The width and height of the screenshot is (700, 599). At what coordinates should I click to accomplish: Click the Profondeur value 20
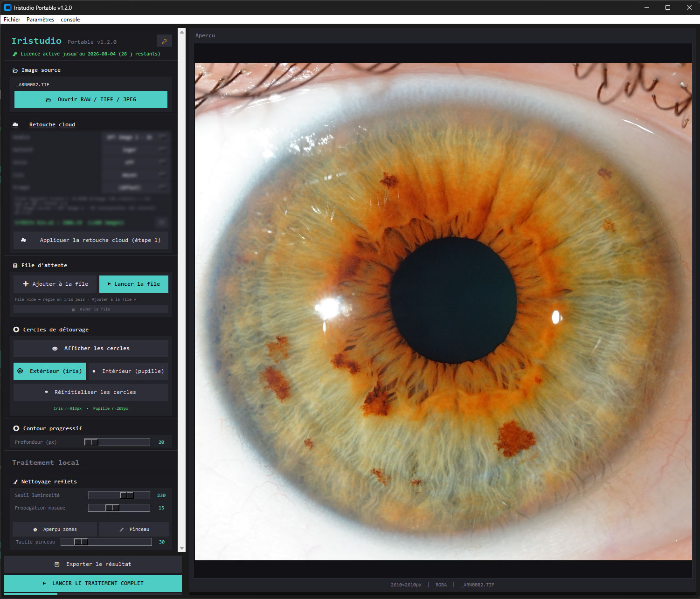161,442
